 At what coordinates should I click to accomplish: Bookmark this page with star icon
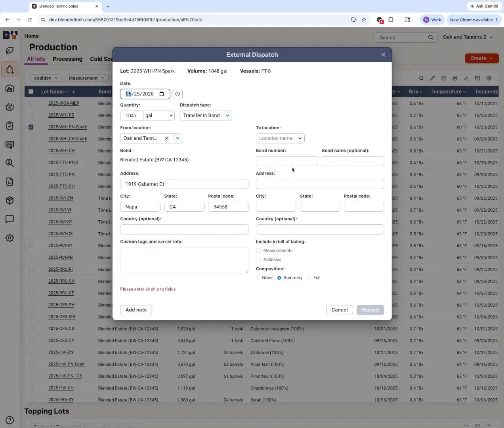[364, 19]
